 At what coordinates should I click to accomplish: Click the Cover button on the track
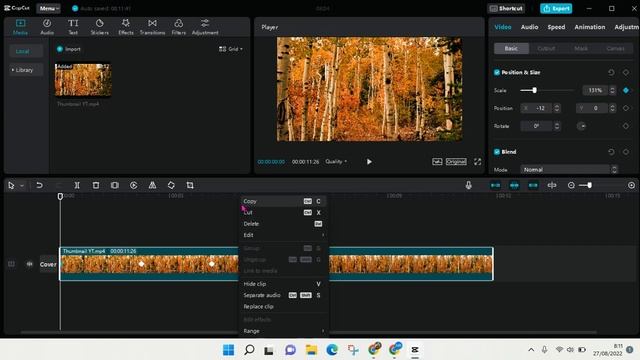coord(48,264)
